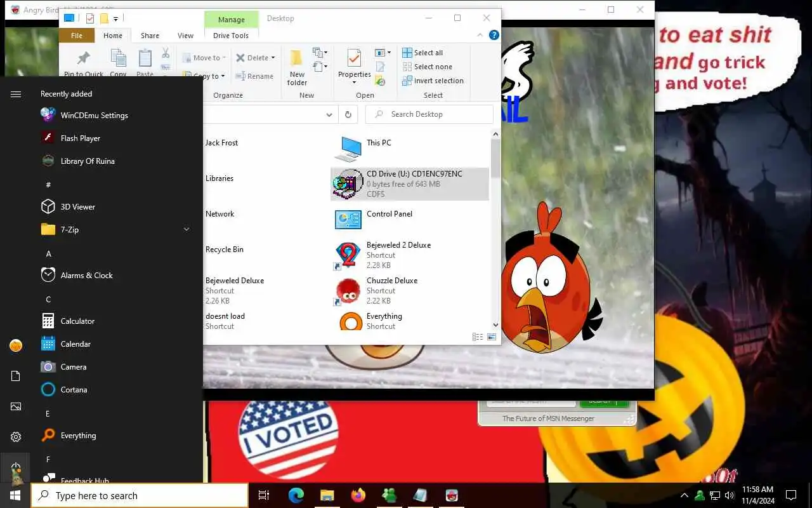
Task: Click the taskbar search box
Action: point(140,496)
